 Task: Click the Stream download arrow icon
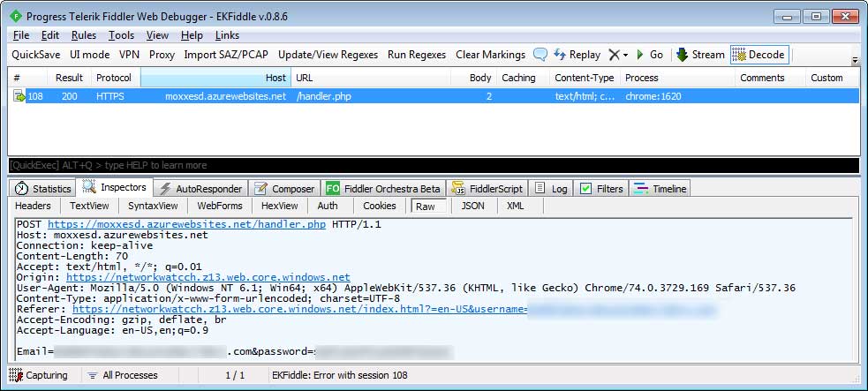tap(682, 55)
